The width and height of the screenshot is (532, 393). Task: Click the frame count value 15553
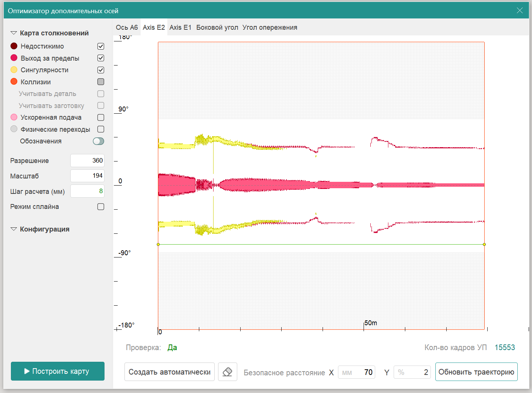pyautogui.click(x=505, y=347)
